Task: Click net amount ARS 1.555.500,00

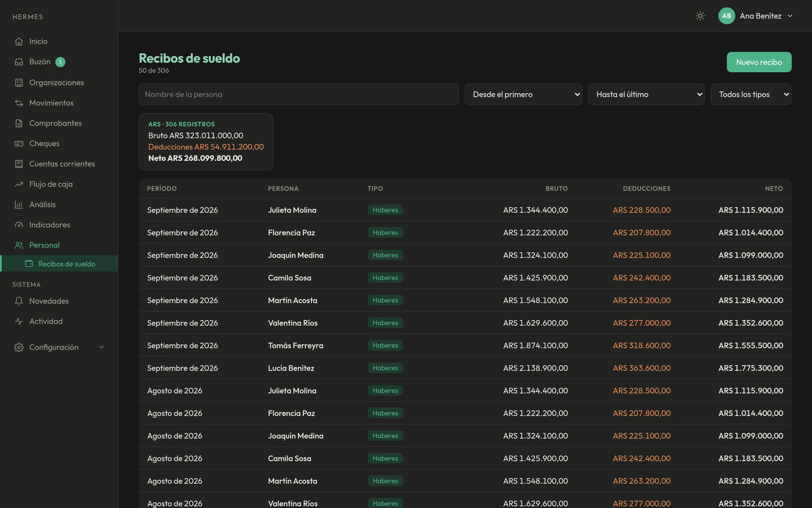Action: point(751,345)
